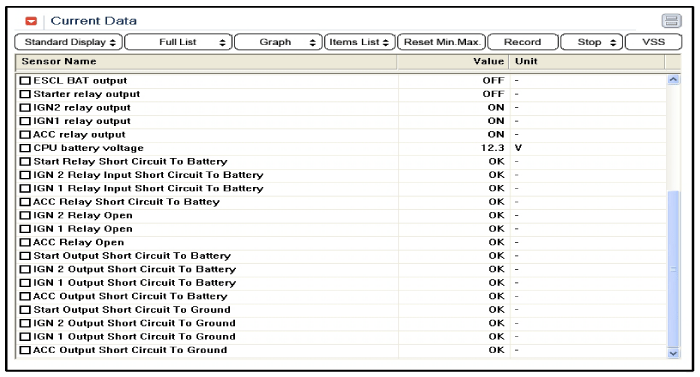Screen dimensions: 700x377
Task: Check IGN 2 Output Short Circuit To Ground checkbox
Action: pos(25,323)
